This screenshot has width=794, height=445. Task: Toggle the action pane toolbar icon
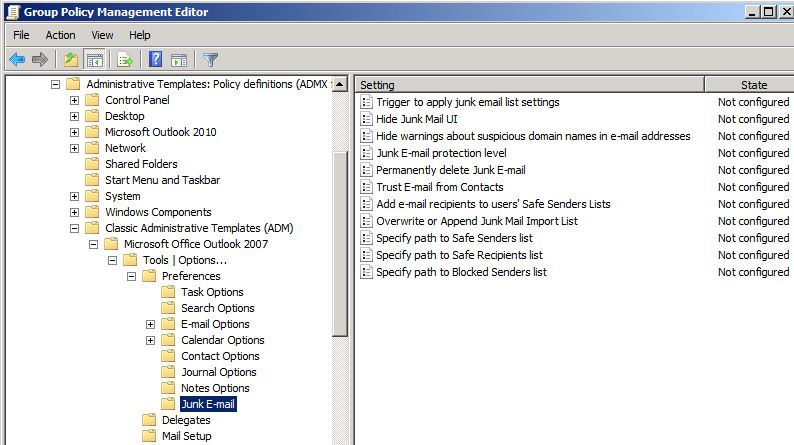click(179, 60)
